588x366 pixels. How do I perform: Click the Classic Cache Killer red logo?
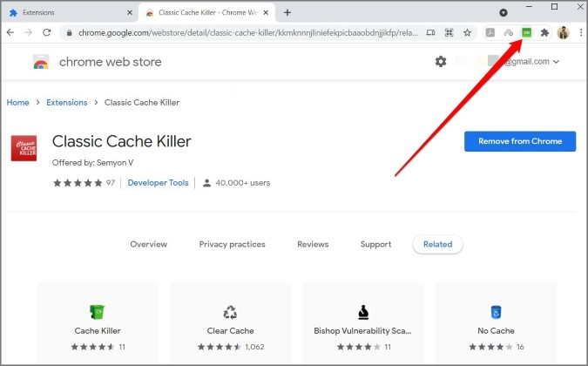24,148
